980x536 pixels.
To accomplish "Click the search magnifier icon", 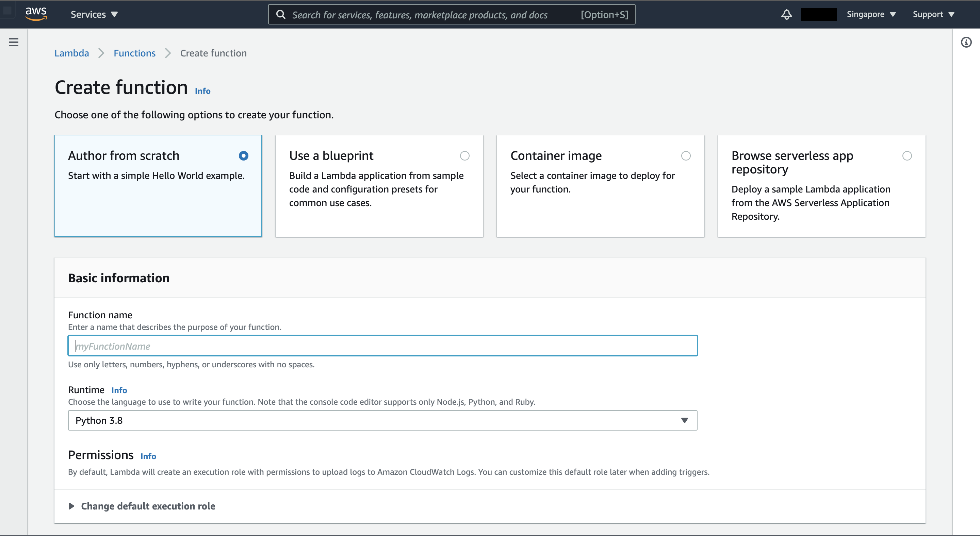I will coord(281,14).
